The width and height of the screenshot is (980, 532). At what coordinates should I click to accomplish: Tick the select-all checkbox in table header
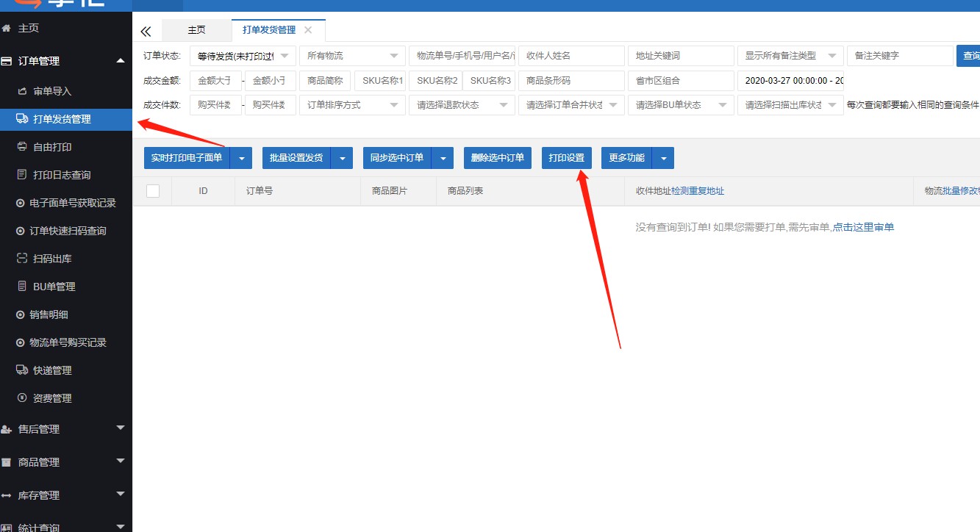coord(153,191)
